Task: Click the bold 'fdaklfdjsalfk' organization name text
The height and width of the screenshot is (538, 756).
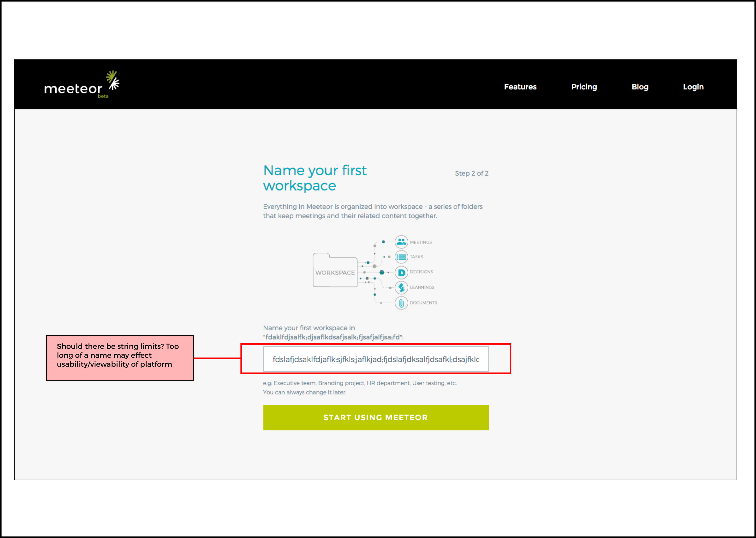Action: pyautogui.click(x=333, y=337)
